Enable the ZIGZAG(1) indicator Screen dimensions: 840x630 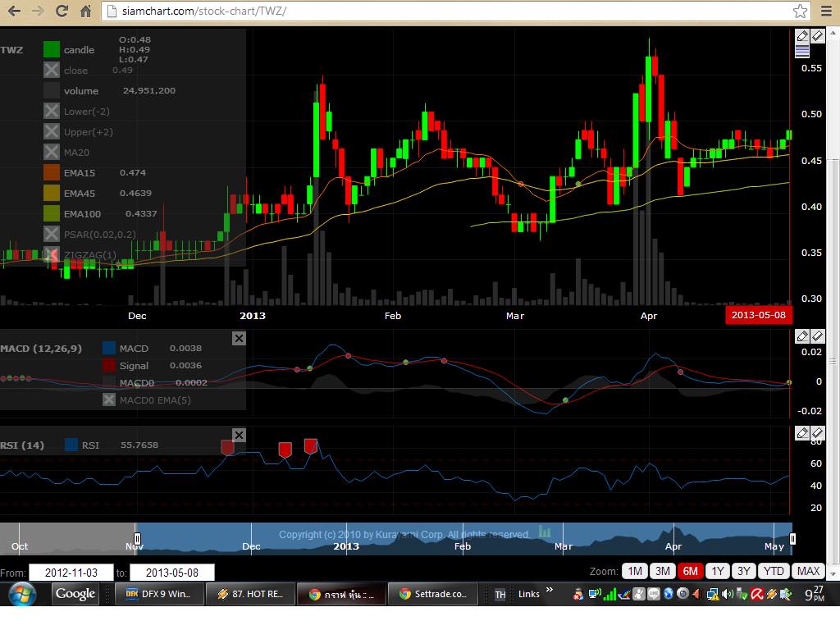coord(52,254)
